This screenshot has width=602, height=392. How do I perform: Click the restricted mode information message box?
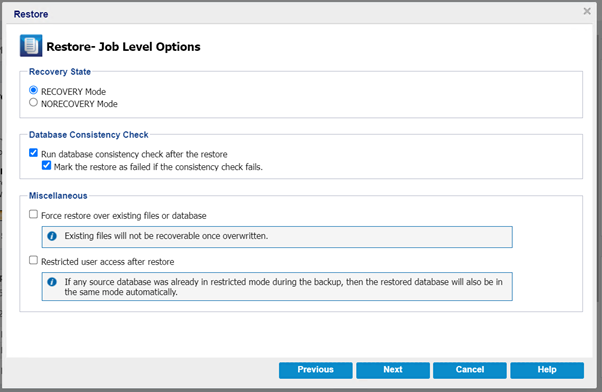pyautogui.click(x=277, y=286)
